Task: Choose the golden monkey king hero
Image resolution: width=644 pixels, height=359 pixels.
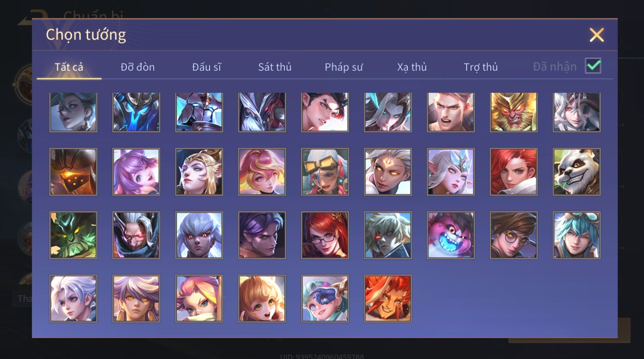Action: coord(513,112)
